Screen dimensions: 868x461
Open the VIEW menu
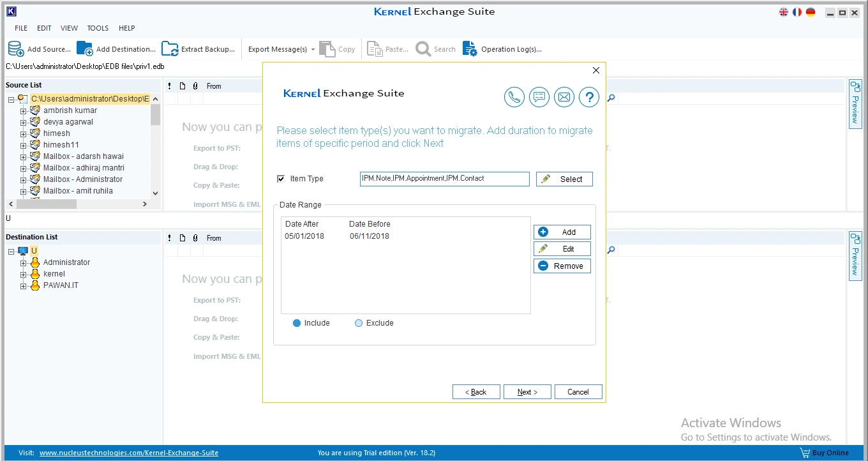(69, 28)
